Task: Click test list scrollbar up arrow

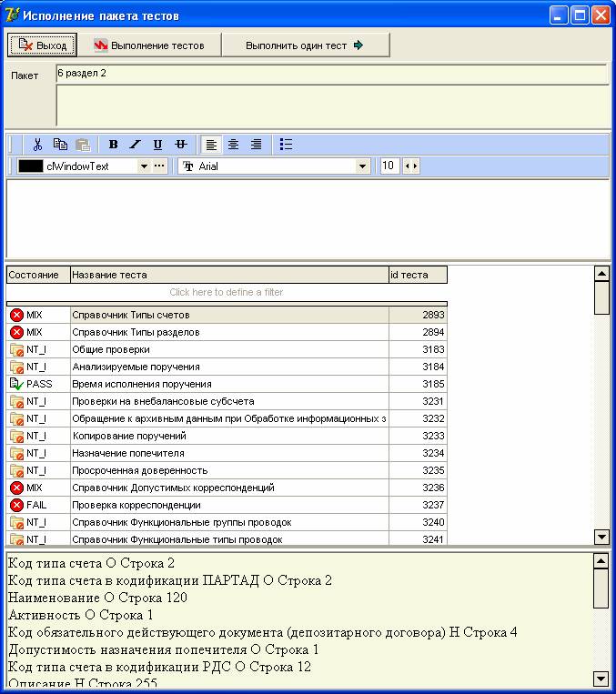Action: click(x=601, y=274)
